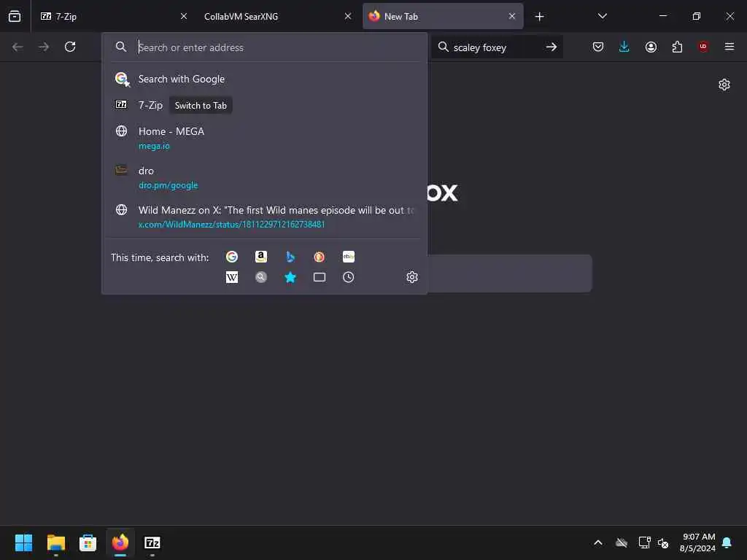Open the Firefox application menu

(729, 46)
